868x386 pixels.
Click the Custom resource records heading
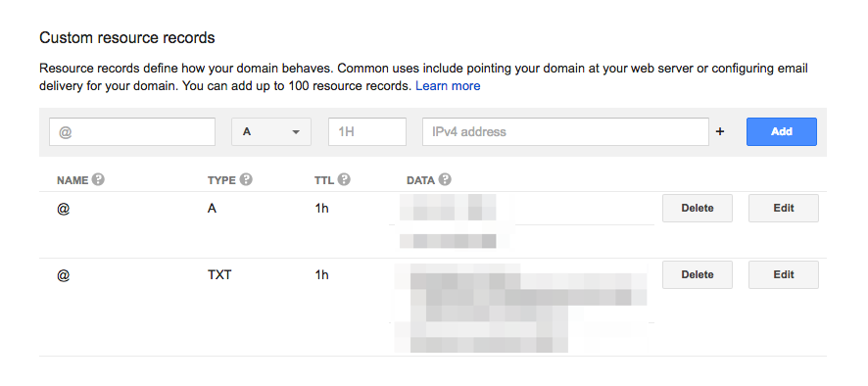[x=126, y=38]
